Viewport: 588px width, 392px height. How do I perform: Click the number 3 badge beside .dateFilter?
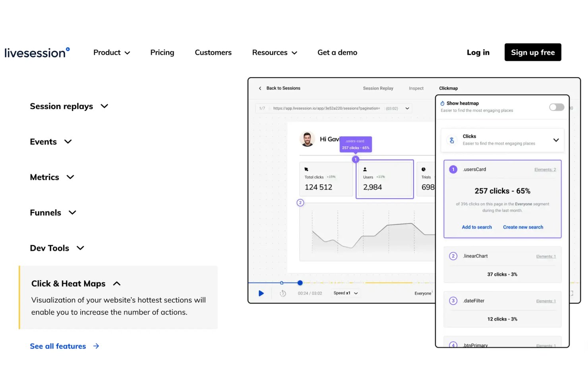pyautogui.click(x=453, y=301)
